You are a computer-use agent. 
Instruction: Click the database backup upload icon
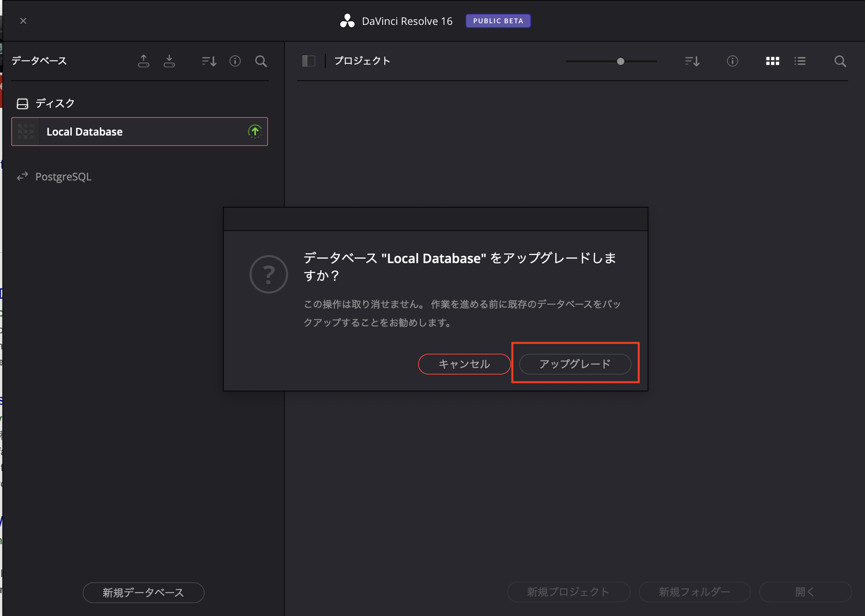click(x=143, y=61)
